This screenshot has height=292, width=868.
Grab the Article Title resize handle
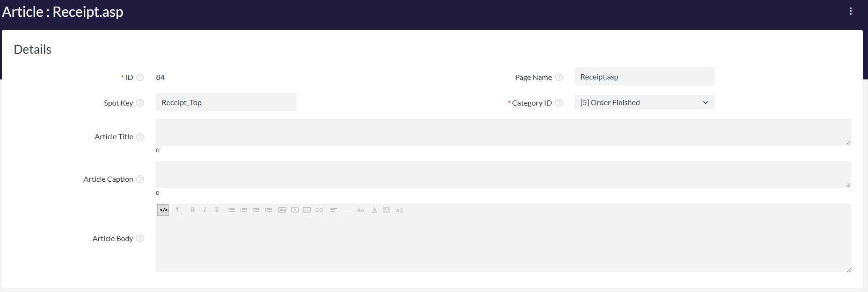click(848, 142)
